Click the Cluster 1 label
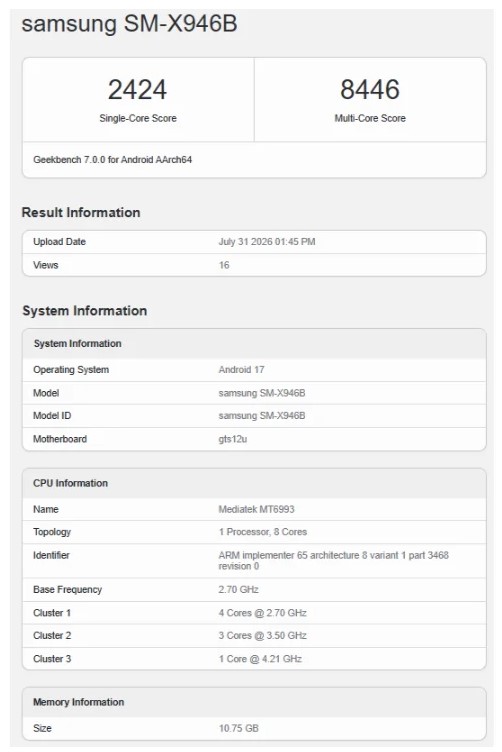Image resolution: width=502 pixels, height=752 pixels. pyautogui.click(x=52, y=613)
